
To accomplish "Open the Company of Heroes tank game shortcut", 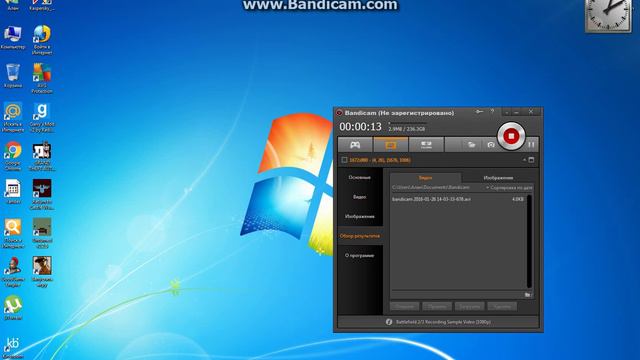I will 42,233.
